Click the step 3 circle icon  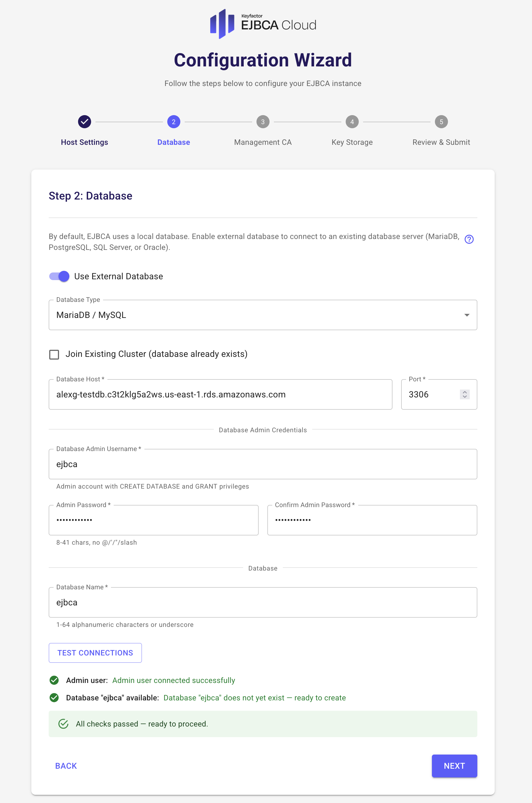(263, 122)
